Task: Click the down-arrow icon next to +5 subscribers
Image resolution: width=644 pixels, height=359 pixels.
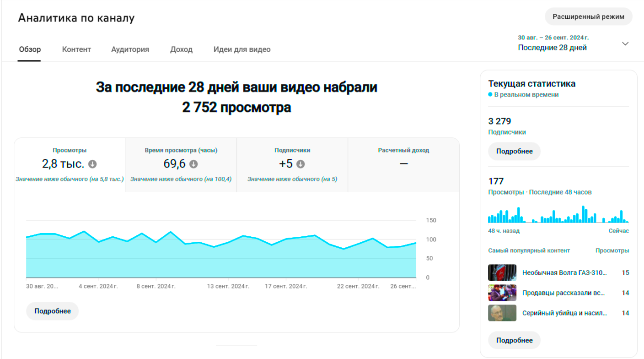Action: (x=301, y=164)
